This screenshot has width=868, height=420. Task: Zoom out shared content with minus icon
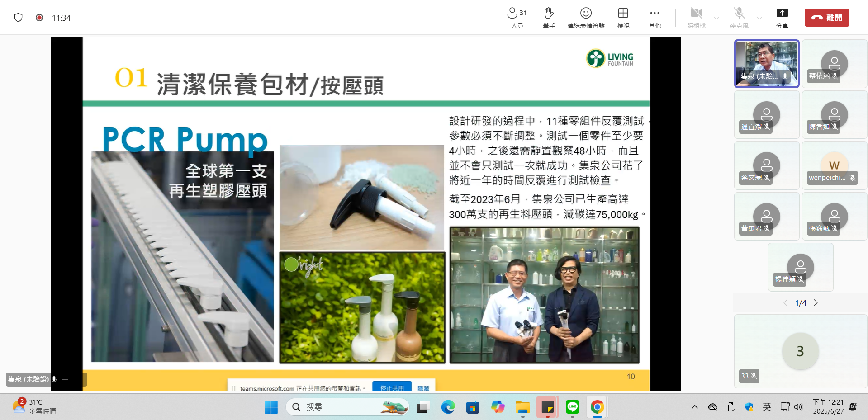(x=65, y=379)
